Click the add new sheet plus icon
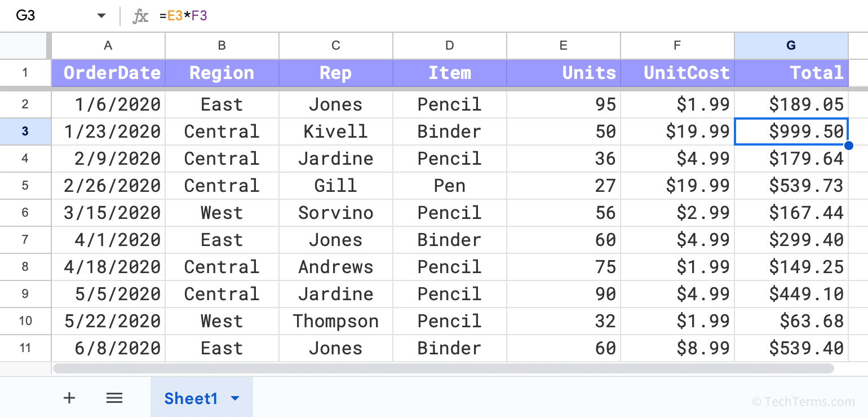Image resolution: width=868 pixels, height=417 pixels. pyautogui.click(x=69, y=398)
